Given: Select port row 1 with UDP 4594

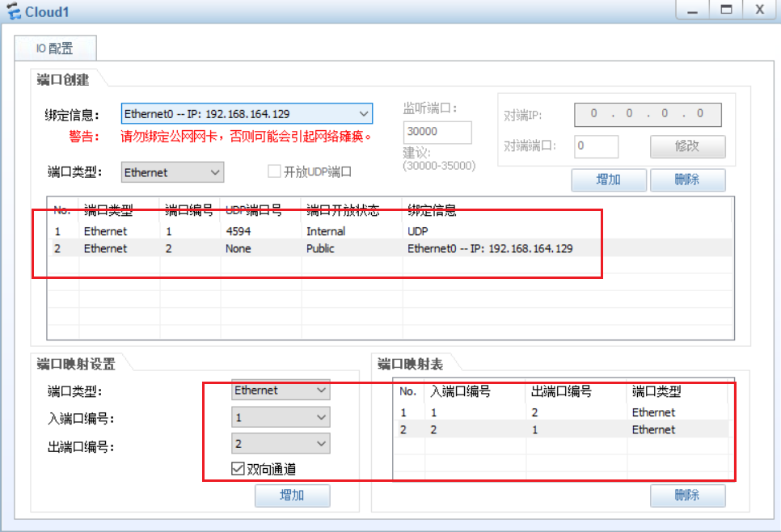Looking at the screenshot, I should point(323,231).
